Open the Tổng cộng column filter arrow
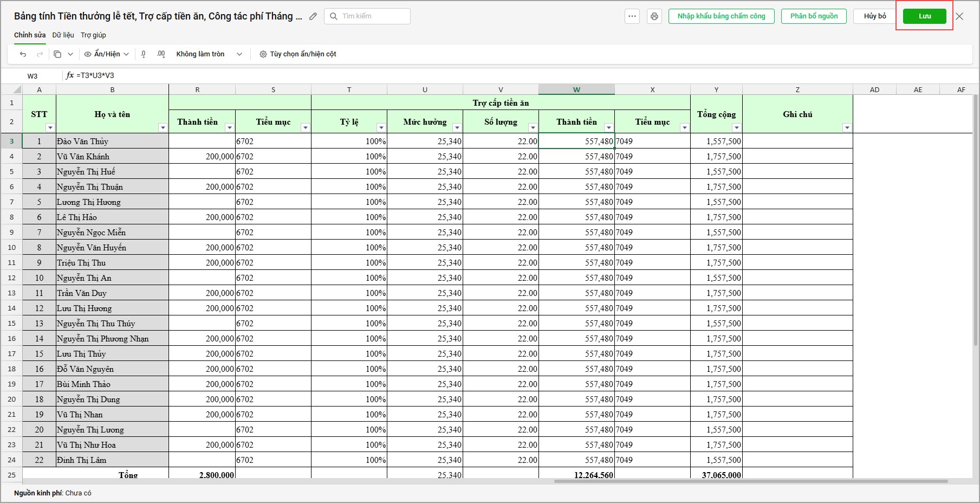Viewport: 980px width, 503px height. pos(736,128)
